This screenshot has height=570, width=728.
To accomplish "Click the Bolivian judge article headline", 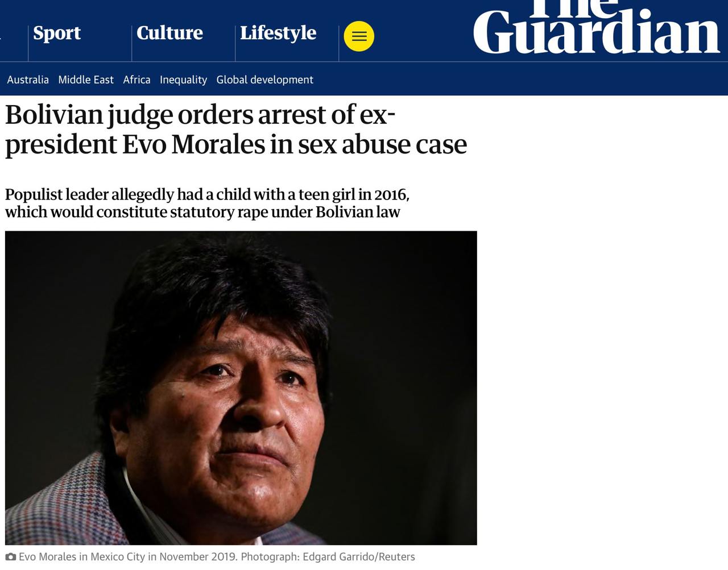I will (236, 129).
